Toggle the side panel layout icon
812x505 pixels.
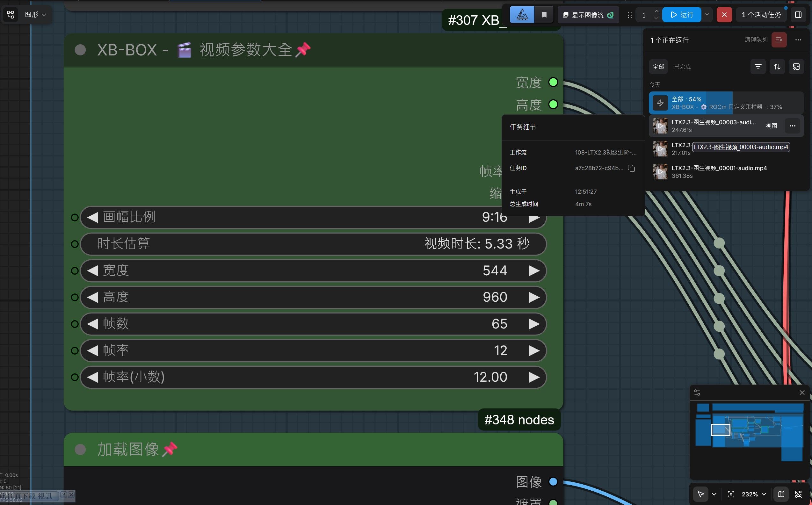coord(798,15)
